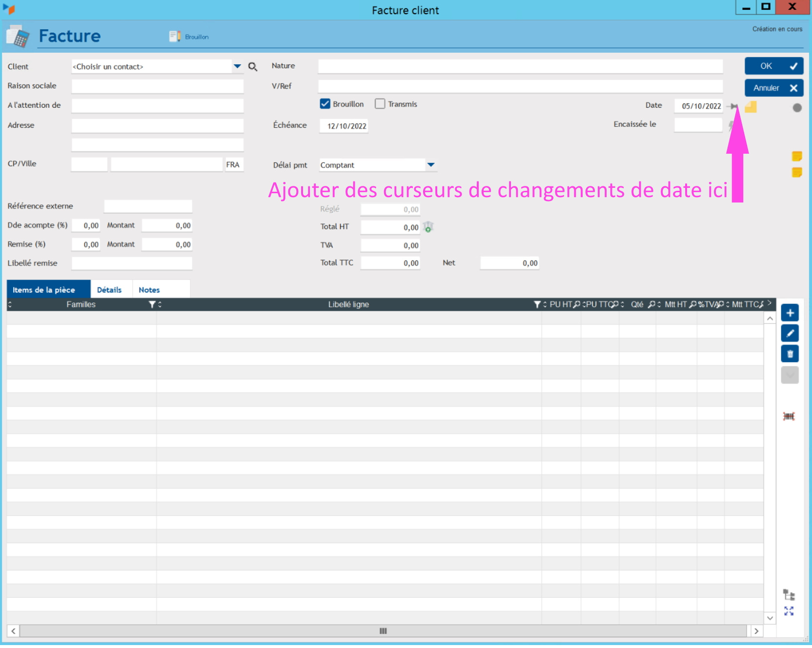
Task: Click the Annuler button
Action: click(773, 88)
